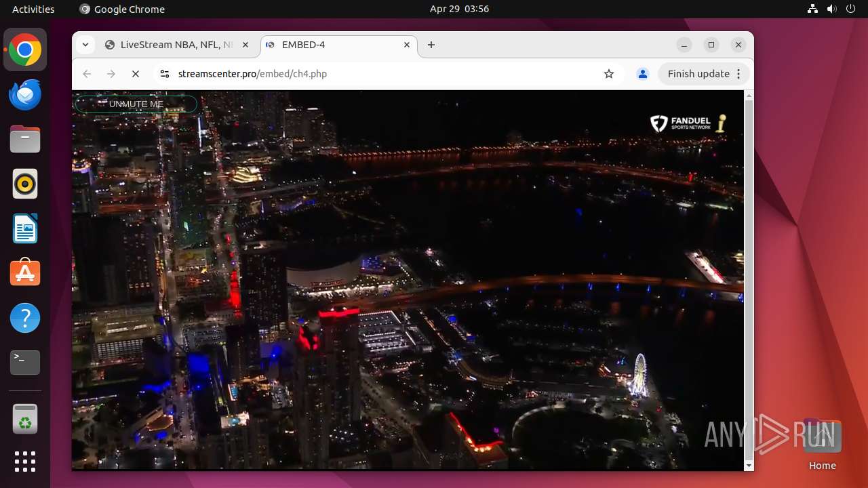Click the page scrollbar down arrow
Screen dimensions: 868x488
[x=749, y=466]
